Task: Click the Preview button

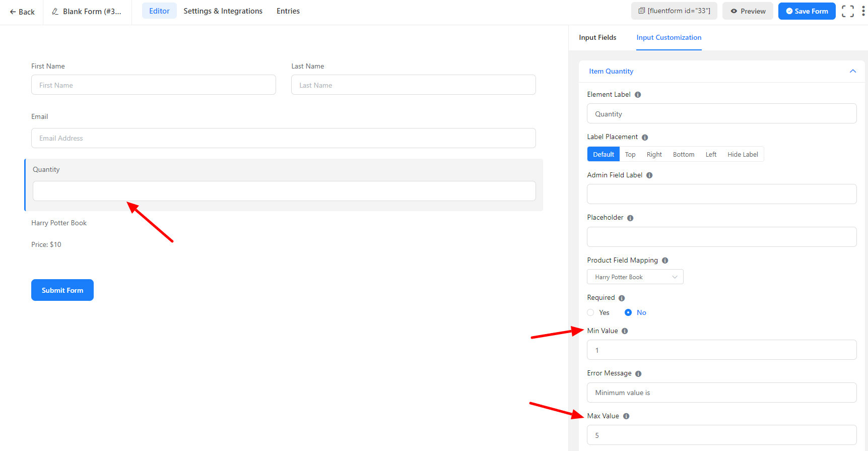Action: point(748,11)
